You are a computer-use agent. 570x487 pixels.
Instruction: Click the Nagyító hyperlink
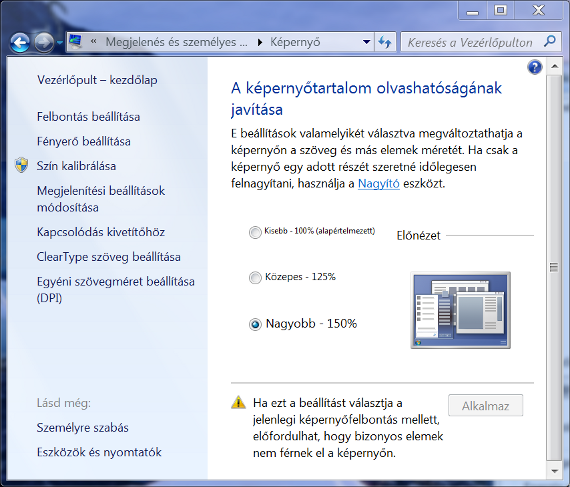point(378,184)
